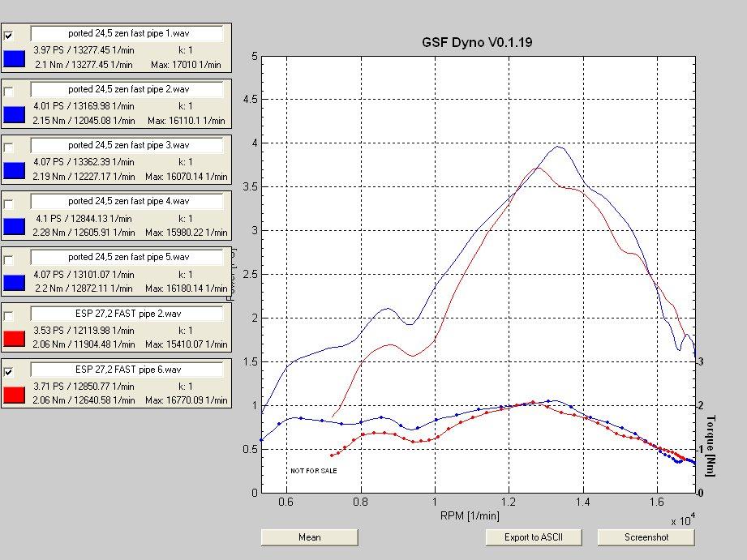Click the ported 24,5 zen fast pipe 1.wav name field
This screenshot has width=747, height=560.
pyautogui.click(x=127, y=33)
